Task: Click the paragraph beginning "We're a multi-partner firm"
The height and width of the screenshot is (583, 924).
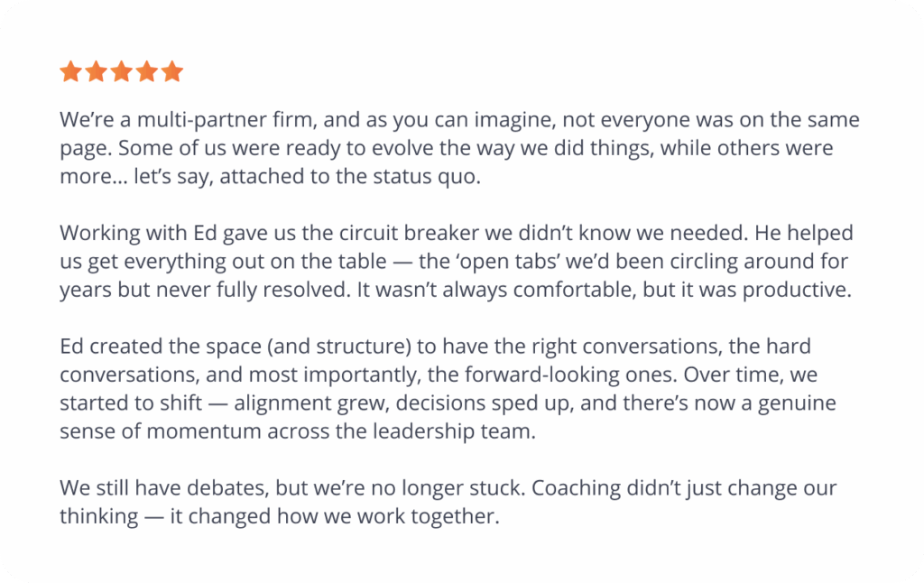Action: [459, 148]
